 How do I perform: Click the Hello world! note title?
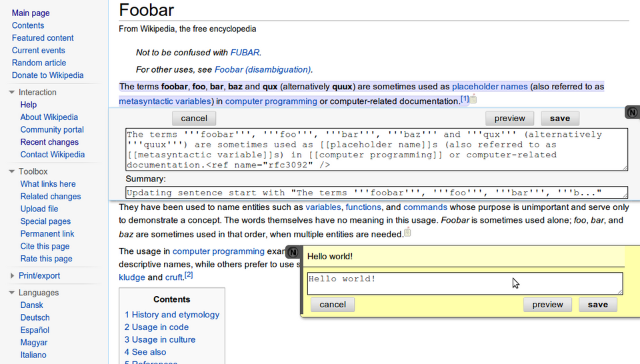(330, 256)
